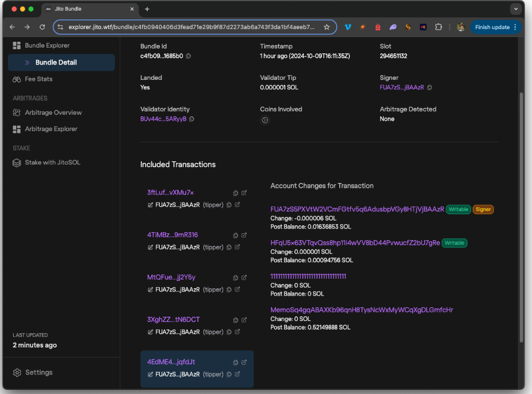Screen dimensions: 532x394
Task: Copy tipper address under 3XghZZ...tN6DCT
Action: 229,332
